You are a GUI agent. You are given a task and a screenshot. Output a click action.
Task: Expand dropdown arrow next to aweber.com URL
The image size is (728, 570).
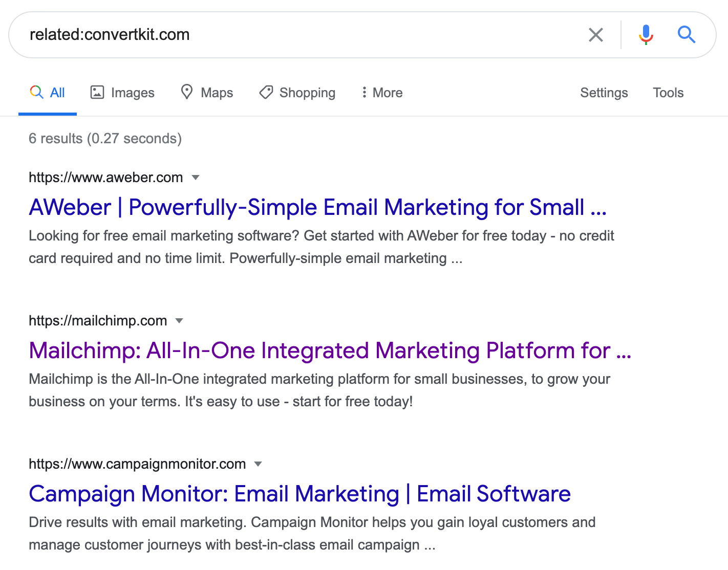point(196,178)
